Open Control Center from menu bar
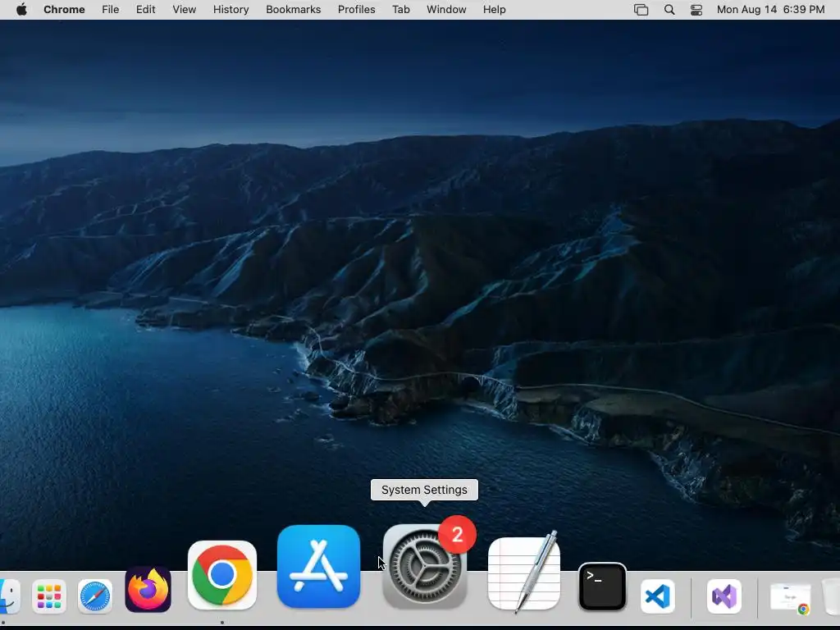Viewport: 840px width, 630px height. (x=696, y=10)
